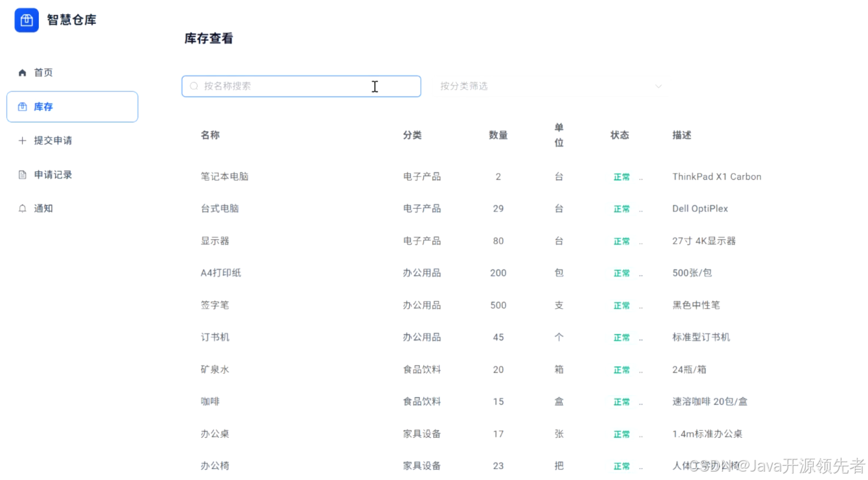The height and width of the screenshot is (480, 868).
Task: Select the 矿泉水 row name
Action: (x=215, y=370)
